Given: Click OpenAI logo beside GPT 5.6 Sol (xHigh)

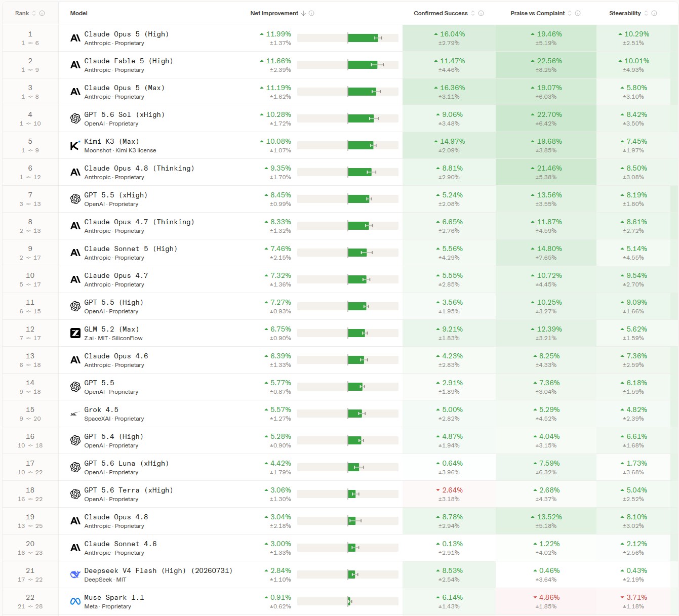Looking at the screenshot, I should pos(75,118).
